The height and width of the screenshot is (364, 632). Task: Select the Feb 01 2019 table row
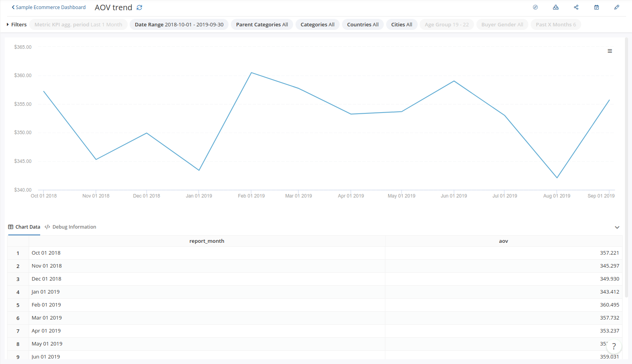coord(46,305)
